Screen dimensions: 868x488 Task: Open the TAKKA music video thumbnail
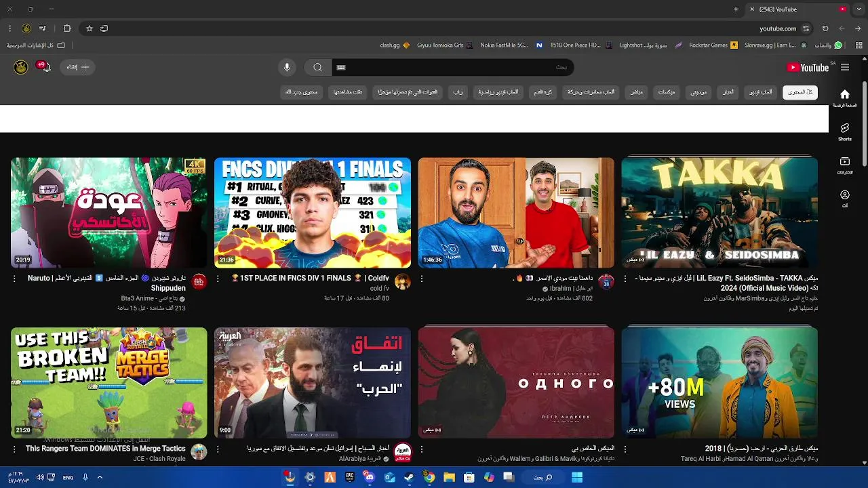(x=719, y=213)
